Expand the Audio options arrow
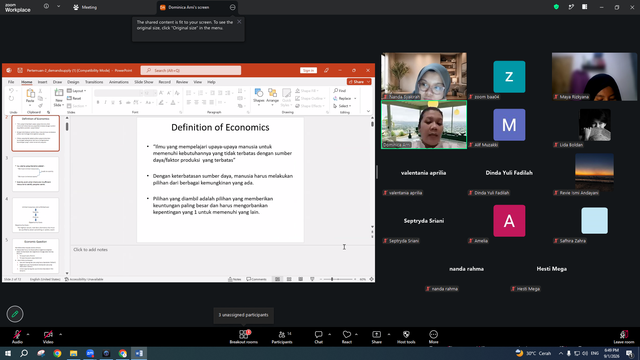Image resolution: width=640 pixels, height=360 pixels. click(x=28, y=334)
